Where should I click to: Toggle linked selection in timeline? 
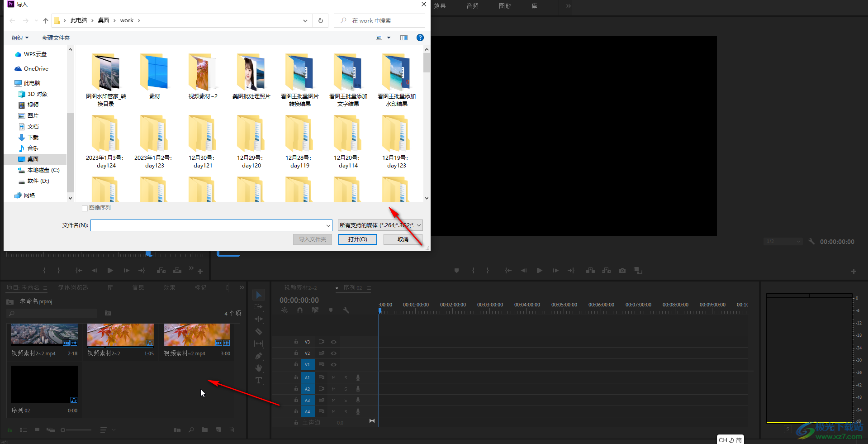pyautogui.click(x=315, y=310)
